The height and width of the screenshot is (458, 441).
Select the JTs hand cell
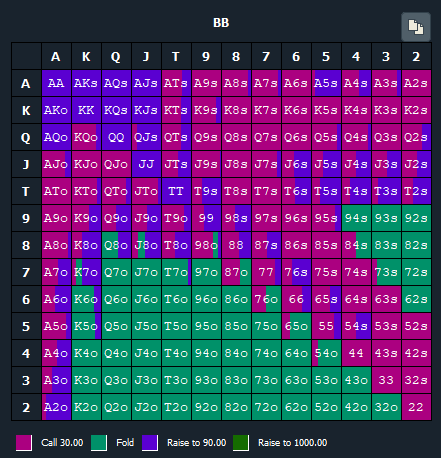(176, 164)
